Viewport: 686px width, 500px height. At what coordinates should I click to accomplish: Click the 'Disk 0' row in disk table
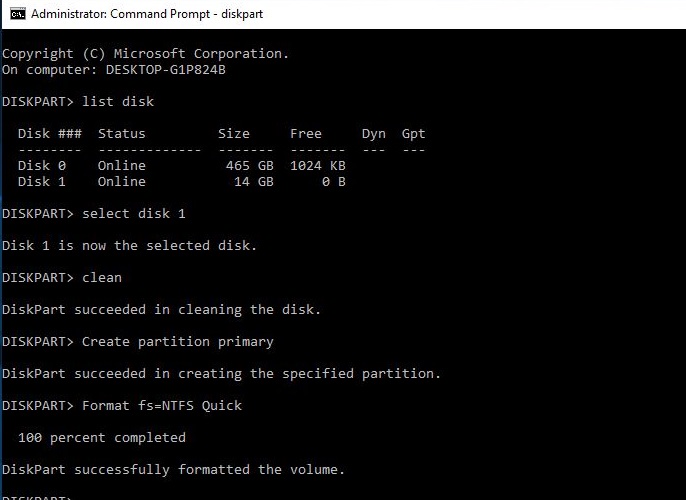(x=182, y=166)
